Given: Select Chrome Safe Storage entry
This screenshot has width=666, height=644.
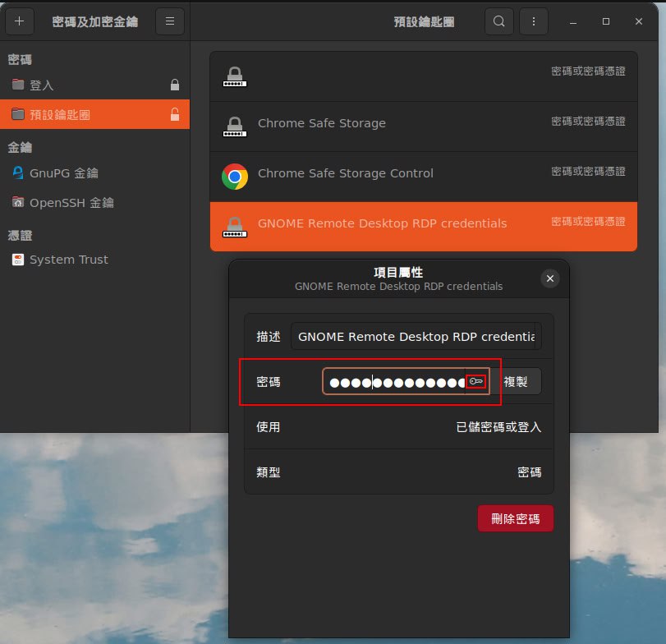Looking at the screenshot, I should [x=424, y=126].
